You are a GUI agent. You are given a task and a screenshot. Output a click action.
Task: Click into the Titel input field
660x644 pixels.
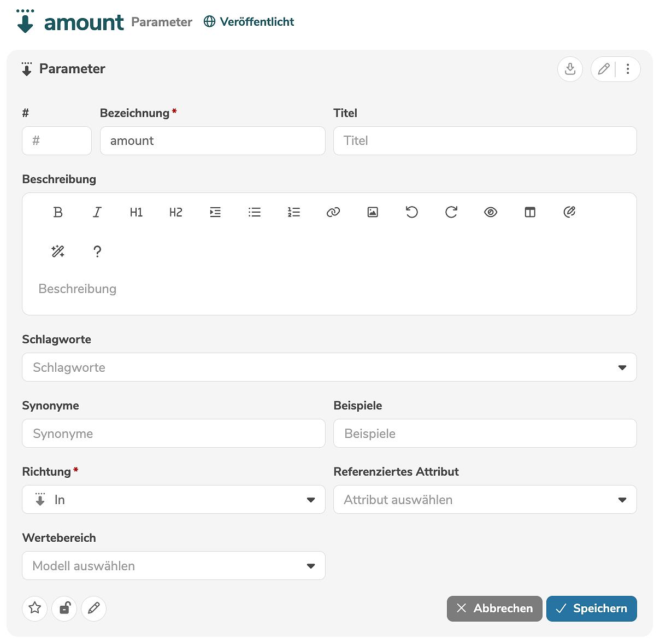(485, 141)
